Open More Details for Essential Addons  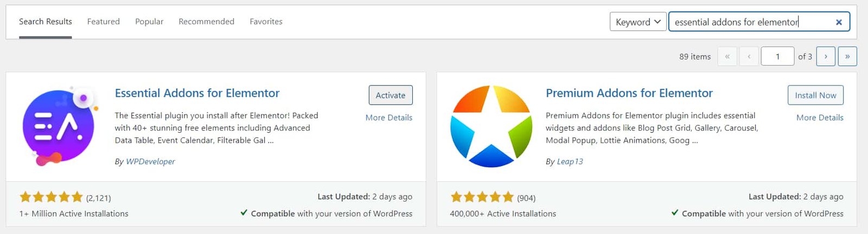click(389, 118)
